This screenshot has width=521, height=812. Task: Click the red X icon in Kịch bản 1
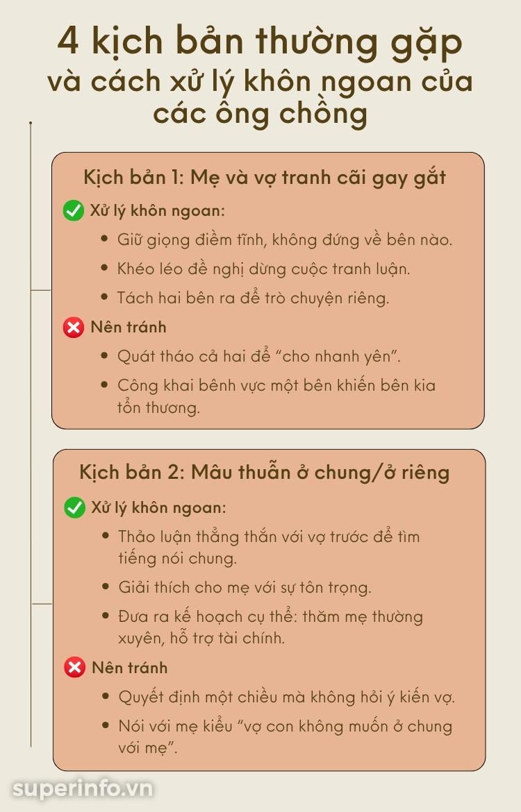[x=73, y=327]
